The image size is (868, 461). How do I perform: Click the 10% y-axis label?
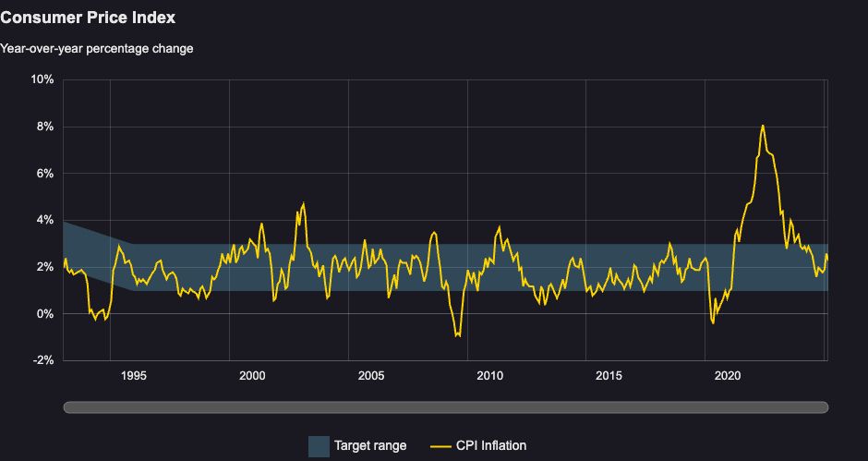[x=42, y=79]
